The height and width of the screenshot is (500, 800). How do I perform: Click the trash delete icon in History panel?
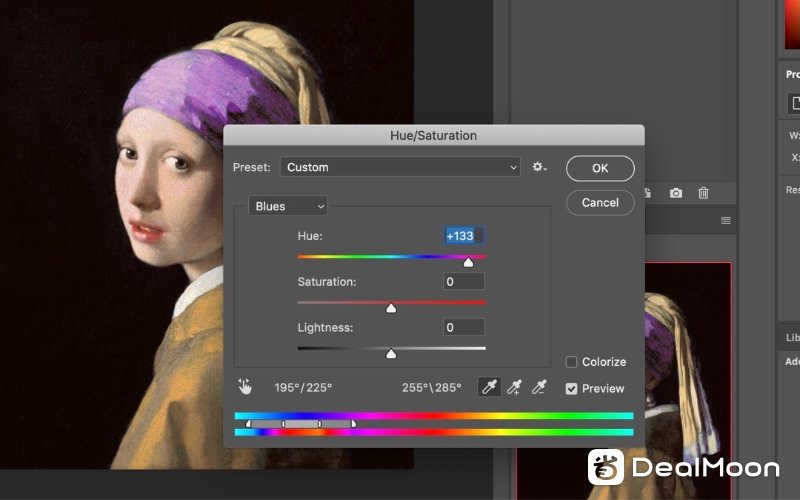[704, 193]
